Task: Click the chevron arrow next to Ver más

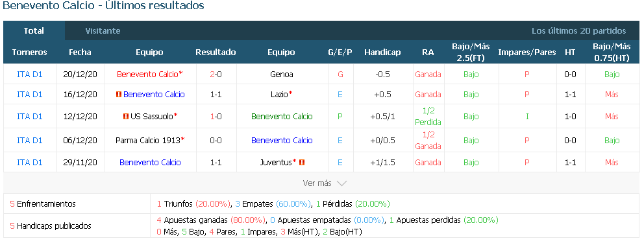Action: pyautogui.click(x=341, y=183)
